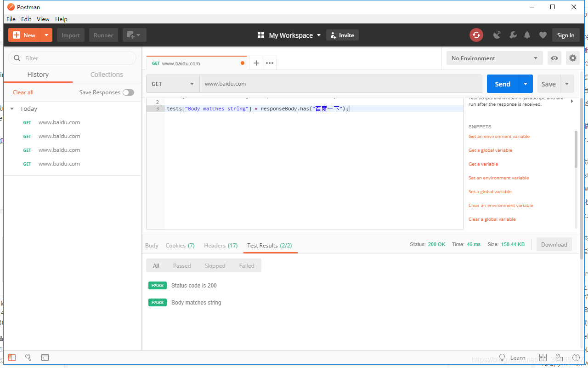Viewport: 588px width, 368px height.
Task: Switch to the History tab
Action: 38,75
